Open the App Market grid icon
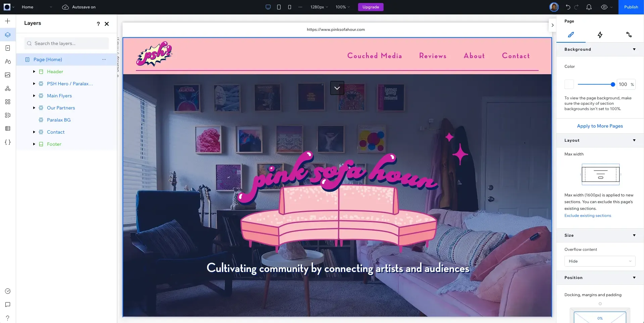The width and height of the screenshot is (644, 323). [8, 102]
